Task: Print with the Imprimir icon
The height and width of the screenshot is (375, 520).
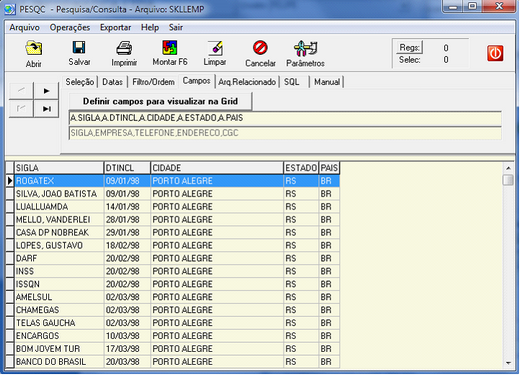Action: pos(124,48)
